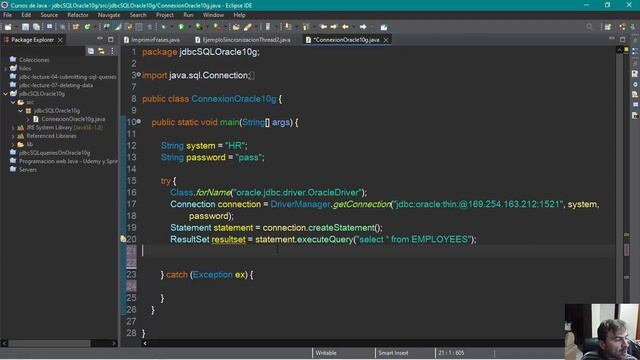Open the Project menu

164,15
